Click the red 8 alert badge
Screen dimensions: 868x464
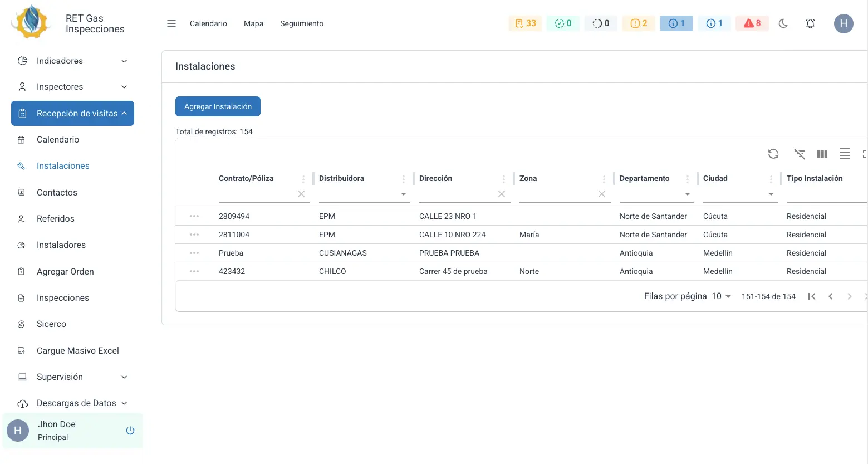(752, 23)
